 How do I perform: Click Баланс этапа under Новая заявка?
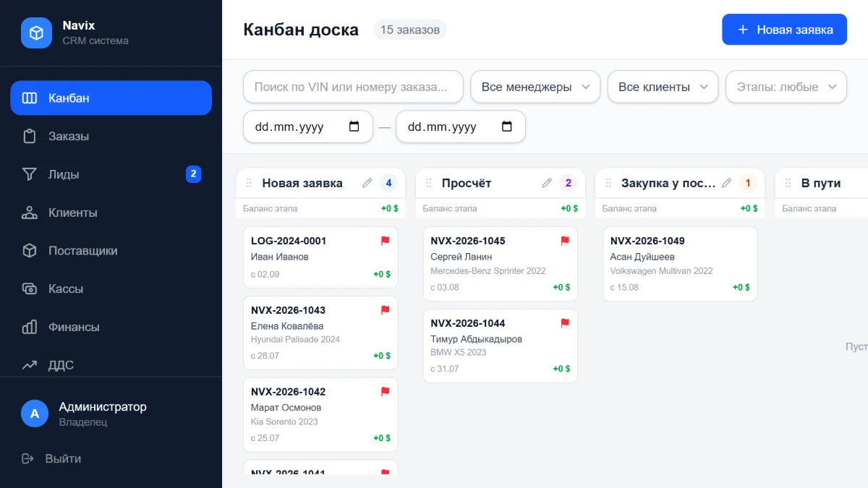pyautogui.click(x=270, y=209)
